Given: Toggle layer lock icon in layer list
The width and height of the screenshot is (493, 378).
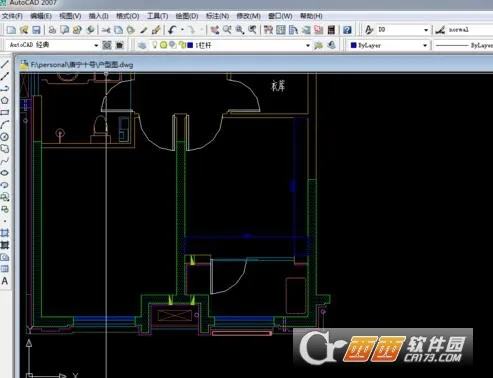Looking at the screenshot, I should point(182,45).
